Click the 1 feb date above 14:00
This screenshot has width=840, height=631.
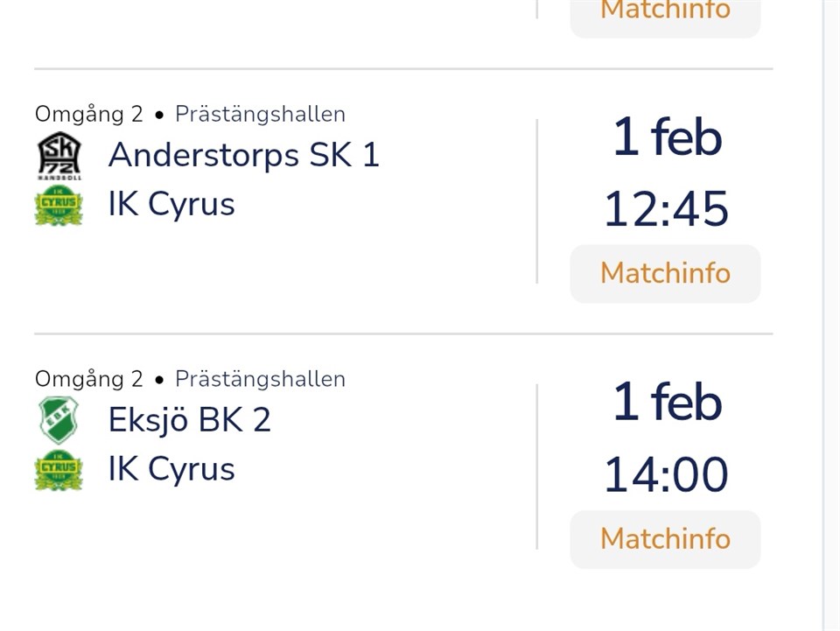[x=667, y=403]
